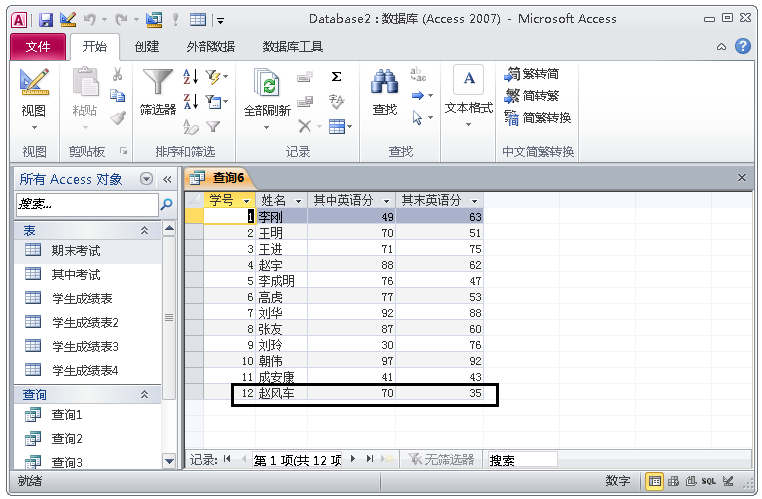762x499 pixels.
Task: Select the 刘华 name cell
Action: coord(281,313)
